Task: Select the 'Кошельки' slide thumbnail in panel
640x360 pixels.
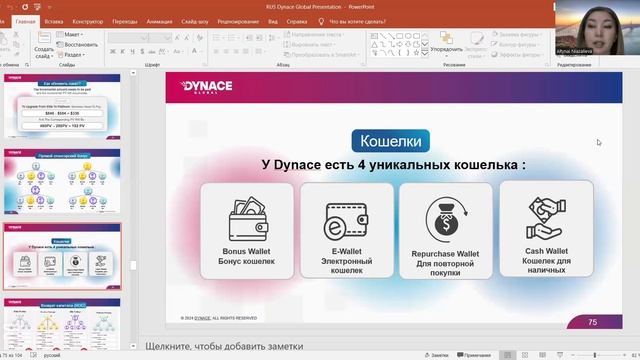Action: pyautogui.click(x=62, y=256)
